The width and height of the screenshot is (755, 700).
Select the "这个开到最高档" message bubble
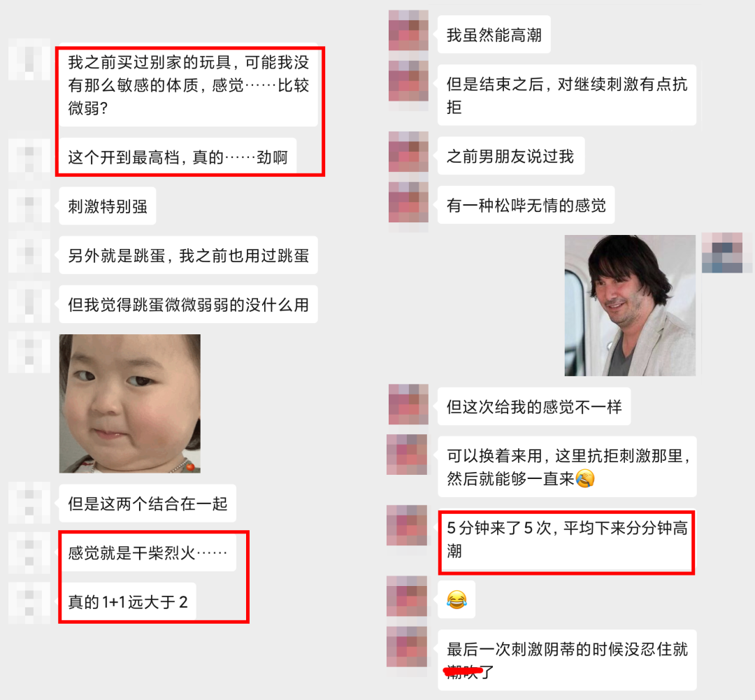[x=178, y=157]
